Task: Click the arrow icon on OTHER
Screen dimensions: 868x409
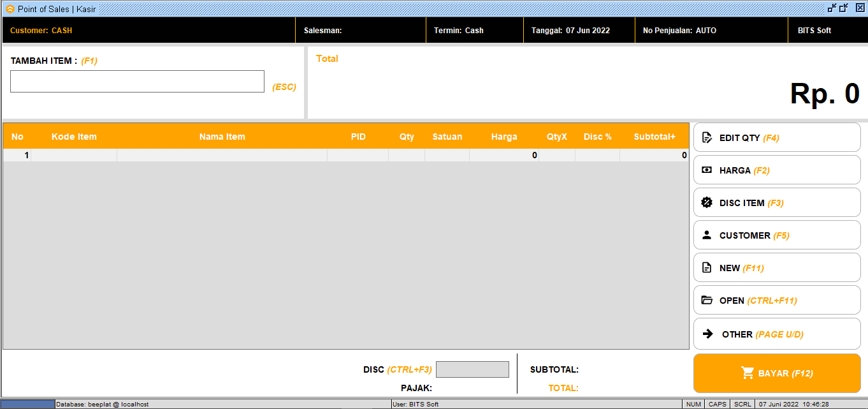Action: (707, 334)
